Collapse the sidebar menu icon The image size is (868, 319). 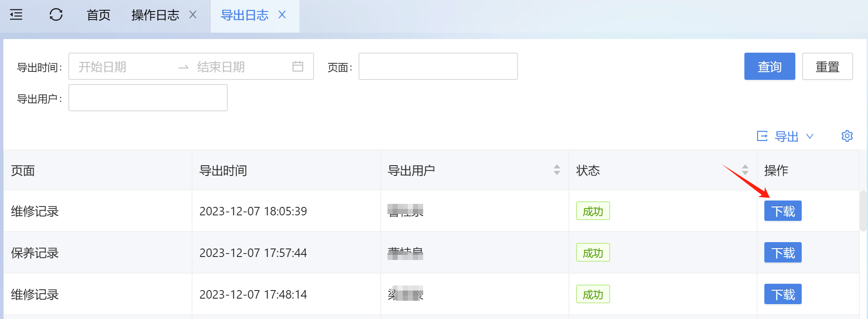click(16, 15)
